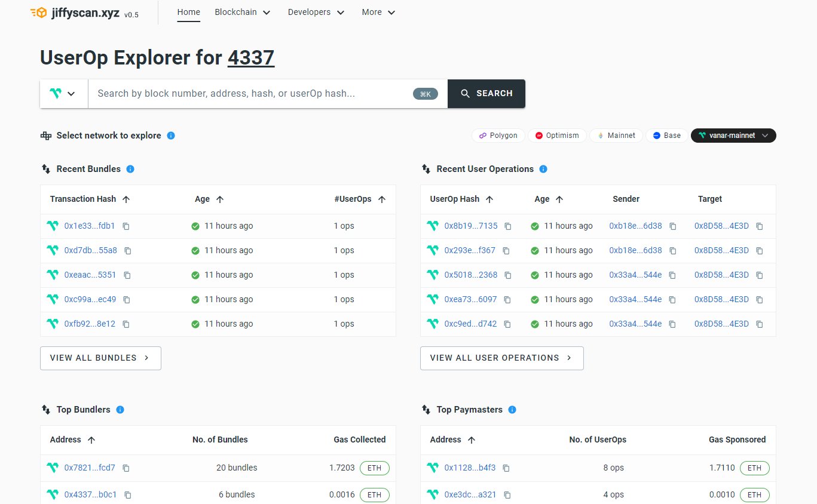Viewport: 817px width, 504px height.
Task: Open sender 0x33a4...544e in 0x5018...2368 row
Action: point(635,275)
